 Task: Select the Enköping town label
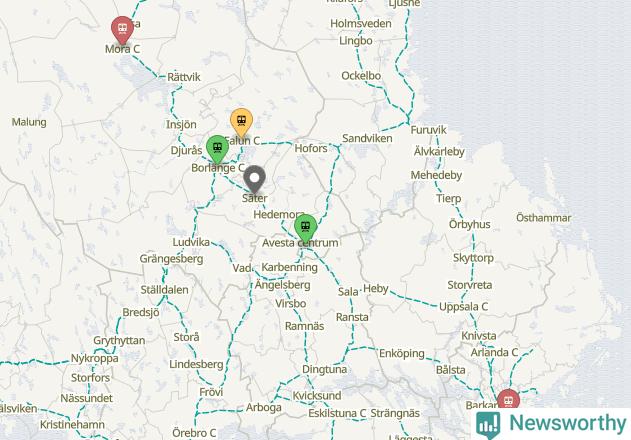[402, 353]
